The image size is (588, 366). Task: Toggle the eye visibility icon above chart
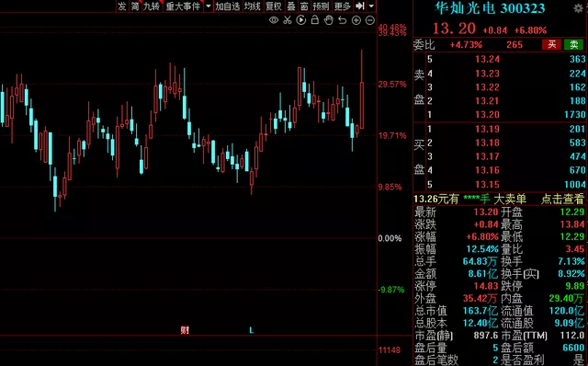pos(274,20)
